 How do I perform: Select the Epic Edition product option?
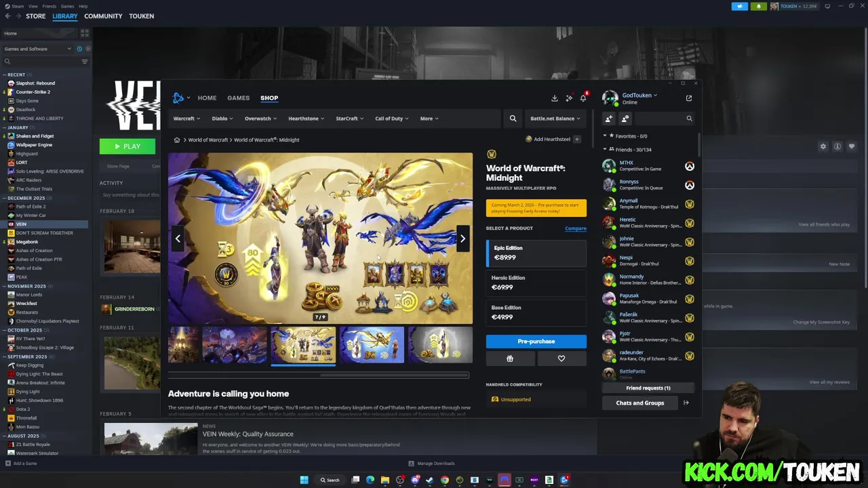pos(536,253)
